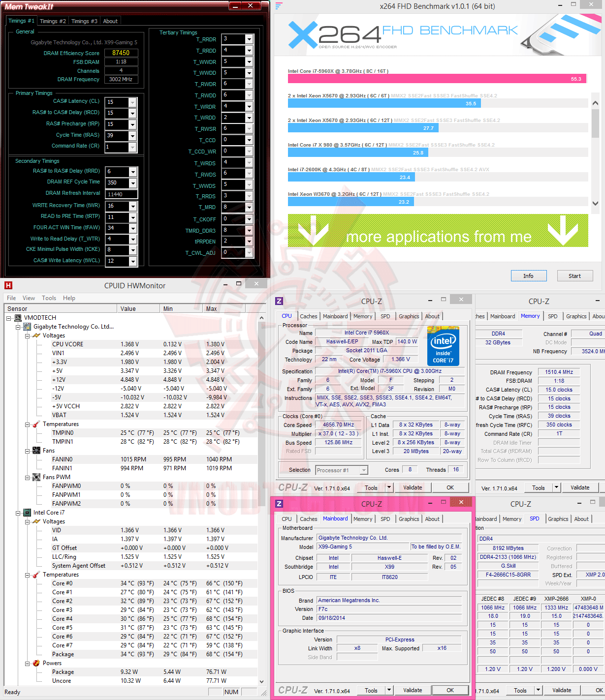Click the x264 benchmark title bar icon
The height and width of the screenshot is (700, 605).
[279, 6]
